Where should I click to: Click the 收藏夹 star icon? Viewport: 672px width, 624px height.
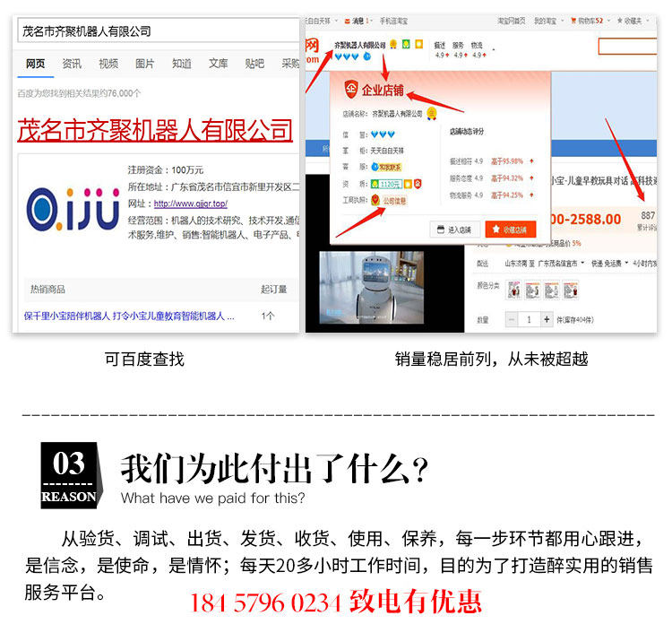pos(620,21)
